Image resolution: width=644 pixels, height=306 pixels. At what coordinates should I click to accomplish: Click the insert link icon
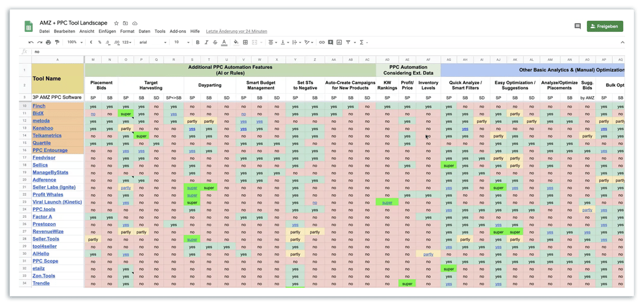[322, 42]
